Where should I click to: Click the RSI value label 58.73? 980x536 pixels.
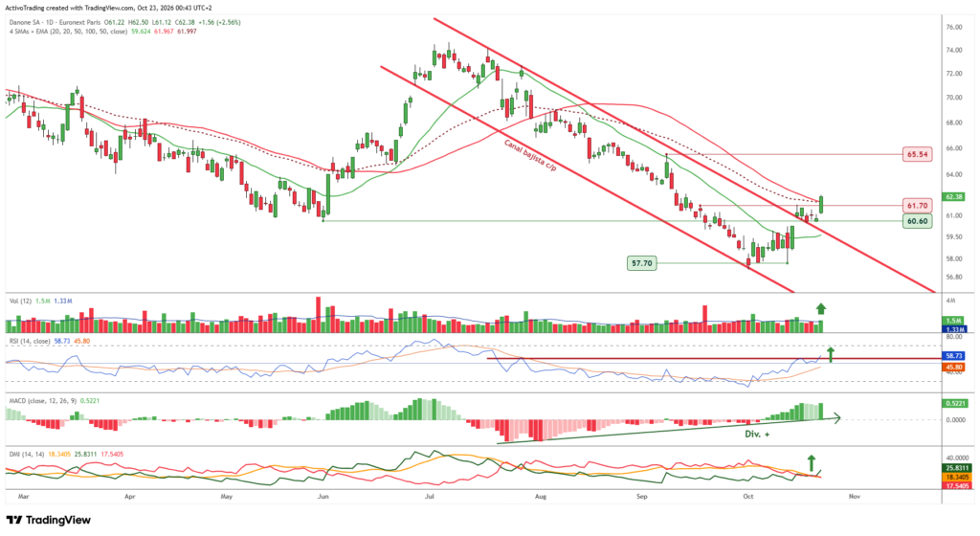954,355
